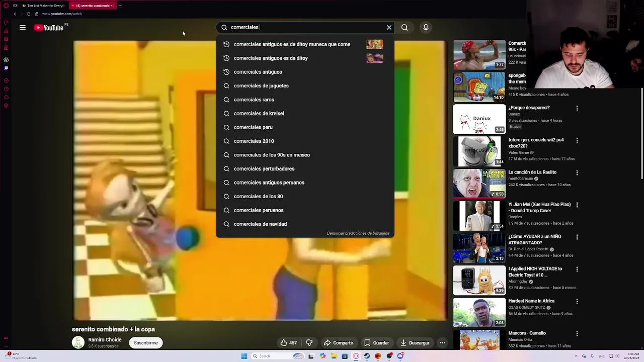Open the YouTube hamburger guide menu
This screenshot has width=644, height=362.
pos(23,28)
